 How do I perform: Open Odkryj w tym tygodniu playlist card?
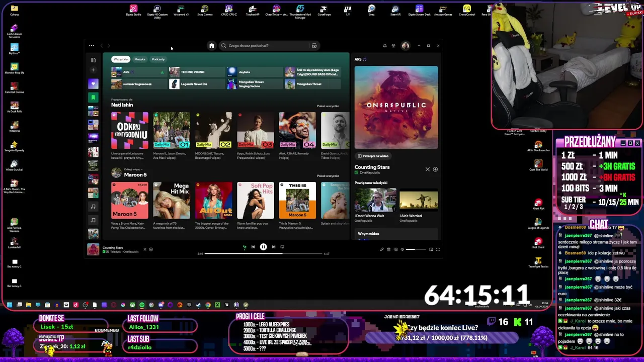tap(130, 131)
